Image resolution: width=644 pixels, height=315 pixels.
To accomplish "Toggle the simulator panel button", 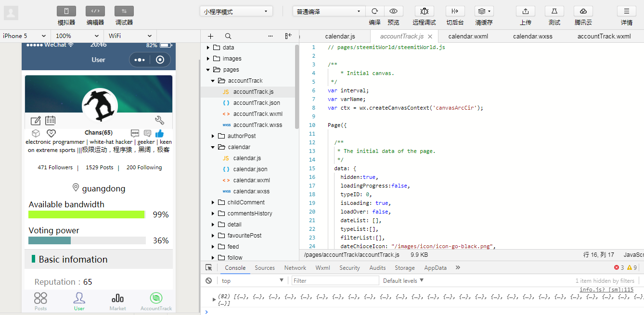I will pyautogui.click(x=66, y=11).
